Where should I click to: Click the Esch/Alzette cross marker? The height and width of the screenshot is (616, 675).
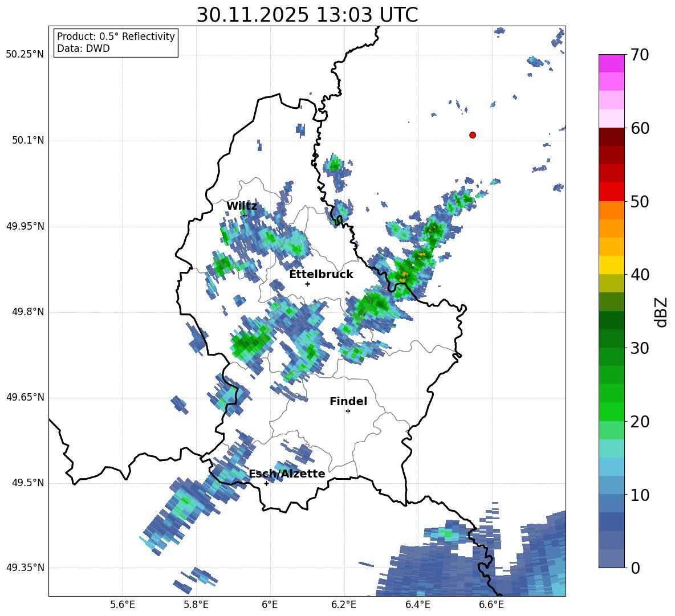pyautogui.click(x=266, y=483)
